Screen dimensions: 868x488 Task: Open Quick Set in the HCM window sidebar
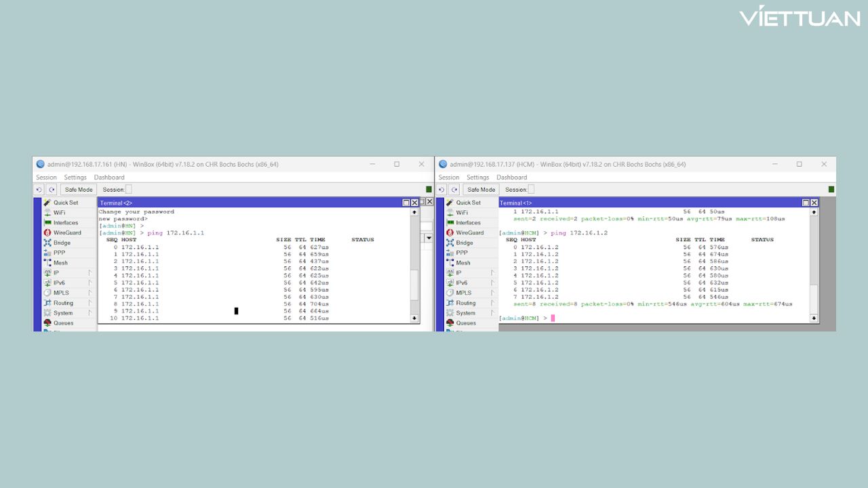469,203
